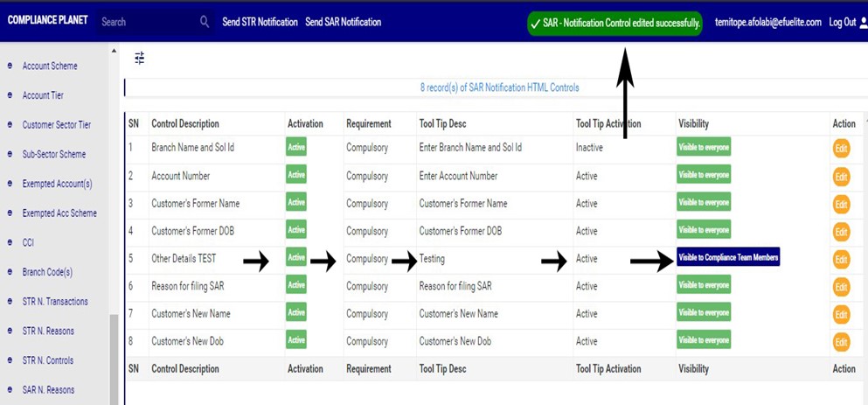Open Send SAR Notification menu item
The image size is (868, 405).
click(343, 22)
